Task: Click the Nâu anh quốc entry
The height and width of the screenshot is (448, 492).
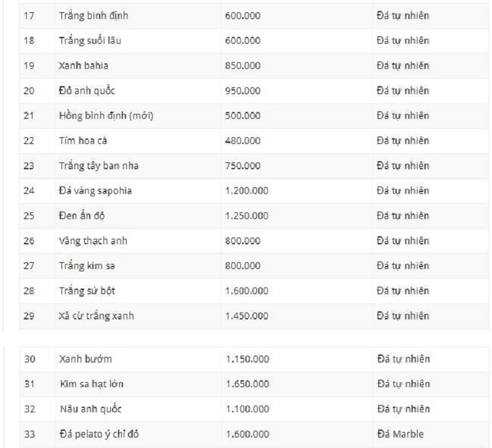Action: [90, 409]
